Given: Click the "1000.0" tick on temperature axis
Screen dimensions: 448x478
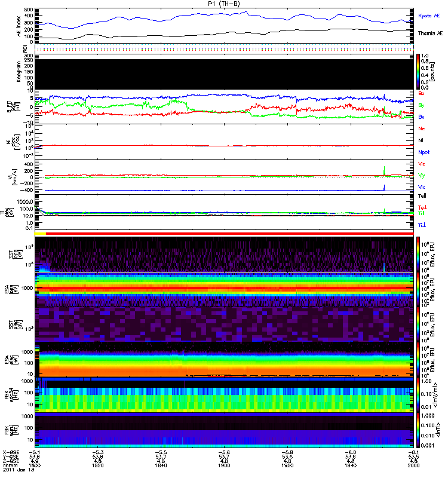Looking at the screenshot, I should (25, 202).
